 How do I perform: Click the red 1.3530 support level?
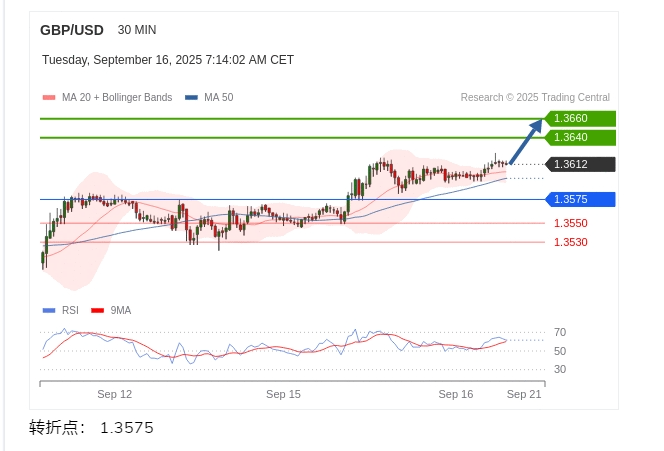pos(571,242)
